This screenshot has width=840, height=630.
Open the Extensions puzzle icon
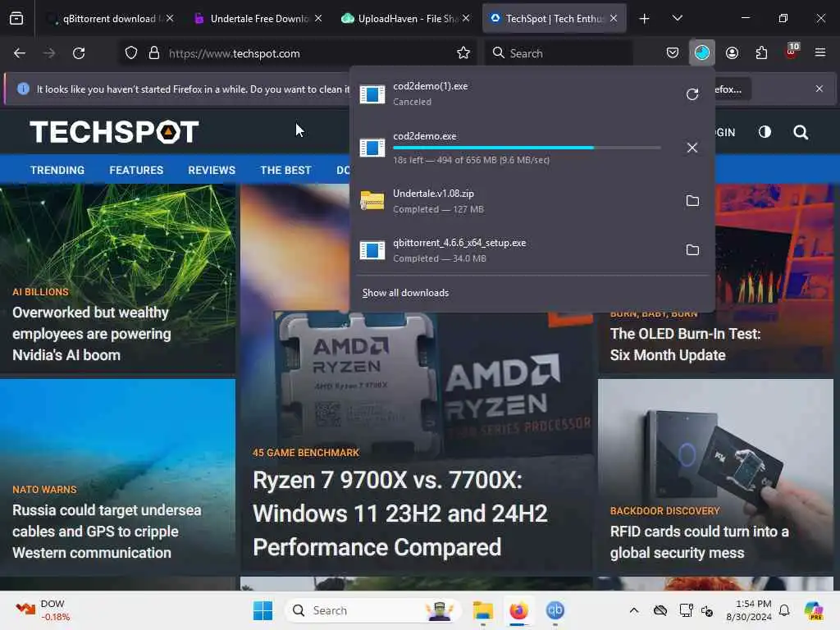tap(761, 53)
